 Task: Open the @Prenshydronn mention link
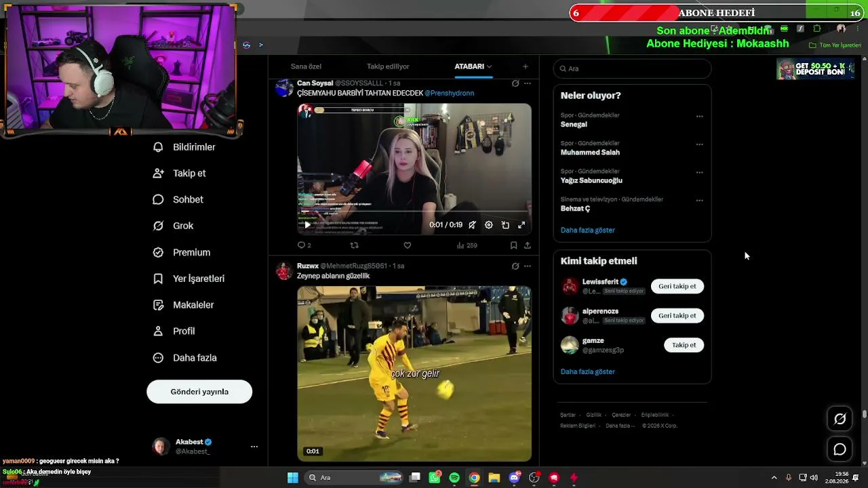450,93
